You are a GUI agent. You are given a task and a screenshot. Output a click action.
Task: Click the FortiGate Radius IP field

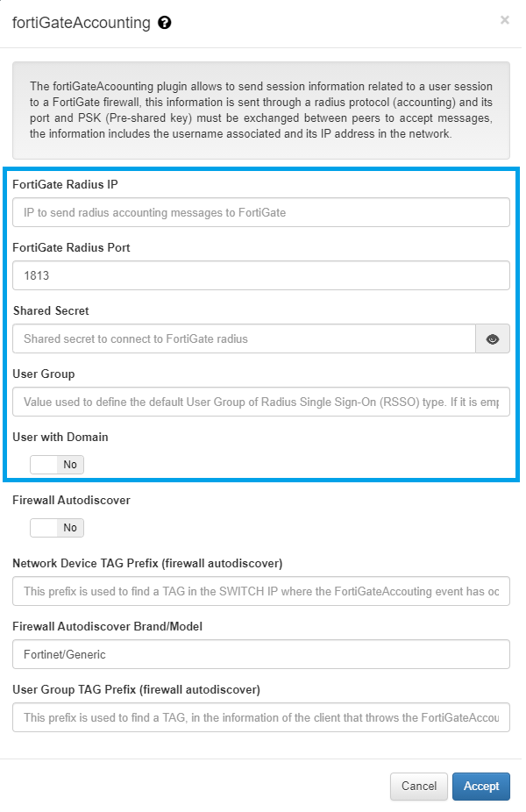pyautogui.click(x=261, y=212)
